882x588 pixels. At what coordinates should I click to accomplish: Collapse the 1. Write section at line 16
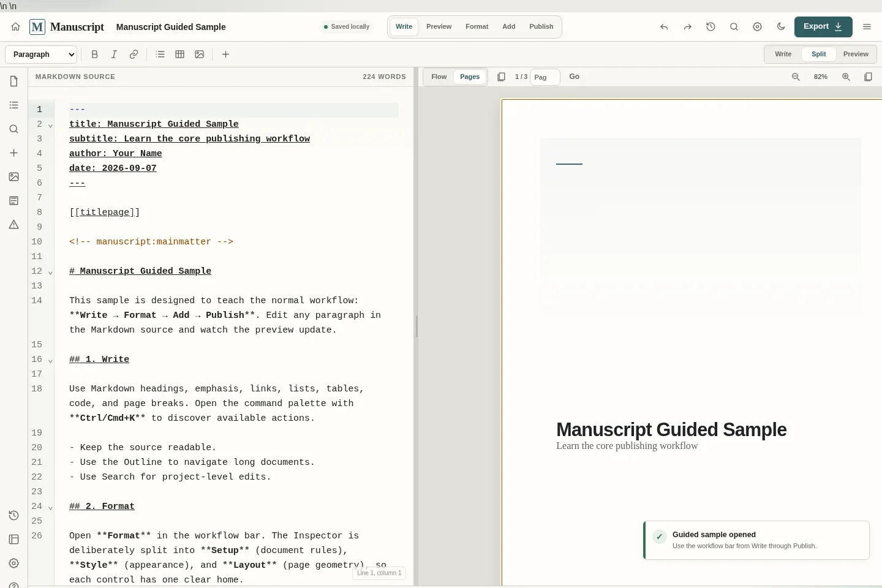click(50, 361)
